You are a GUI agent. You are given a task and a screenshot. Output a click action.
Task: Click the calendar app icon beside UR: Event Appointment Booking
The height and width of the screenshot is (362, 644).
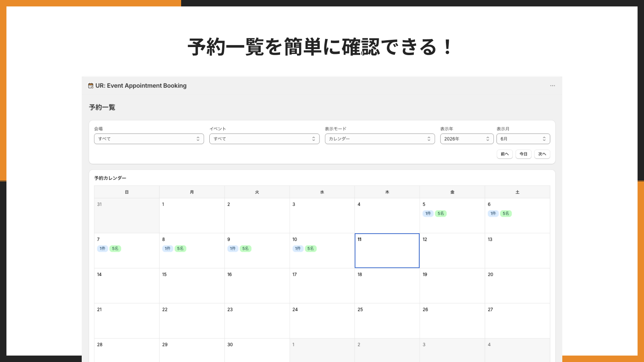[x=91, y=86]
